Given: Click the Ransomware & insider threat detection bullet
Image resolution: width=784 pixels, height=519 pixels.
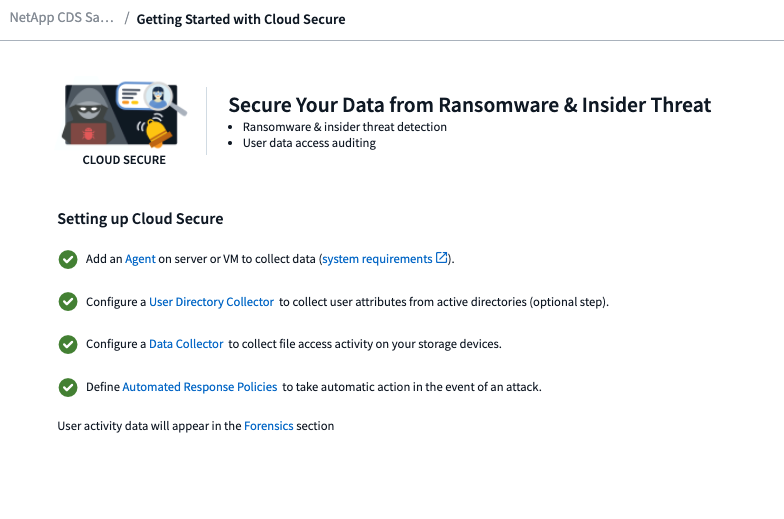Looking at the screenshot, I should point(345,127).
